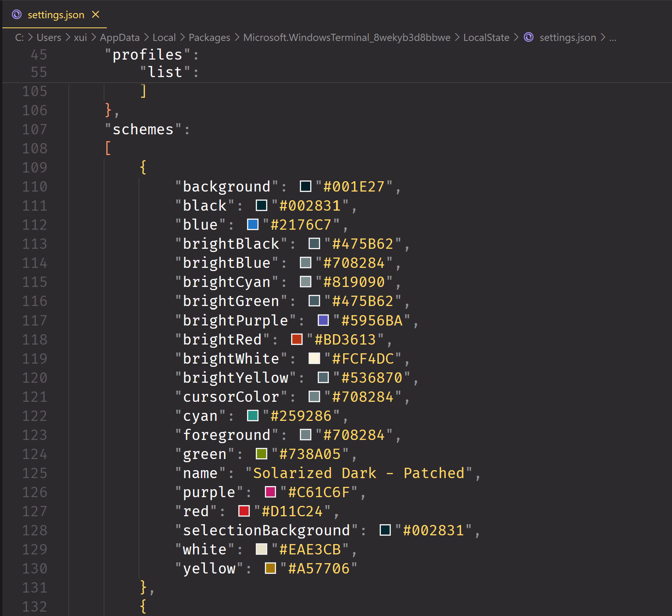Click the sticky "list" scope line

click(336, 72)
